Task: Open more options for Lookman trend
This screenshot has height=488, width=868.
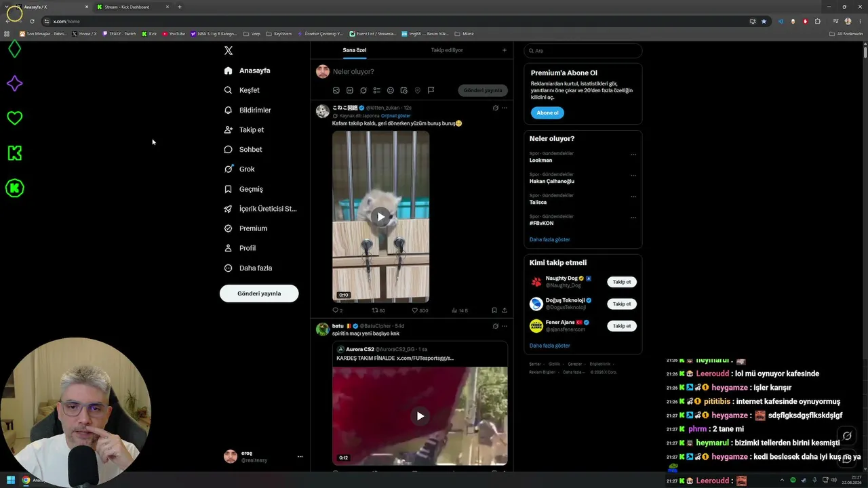Action: pos(633,155)
